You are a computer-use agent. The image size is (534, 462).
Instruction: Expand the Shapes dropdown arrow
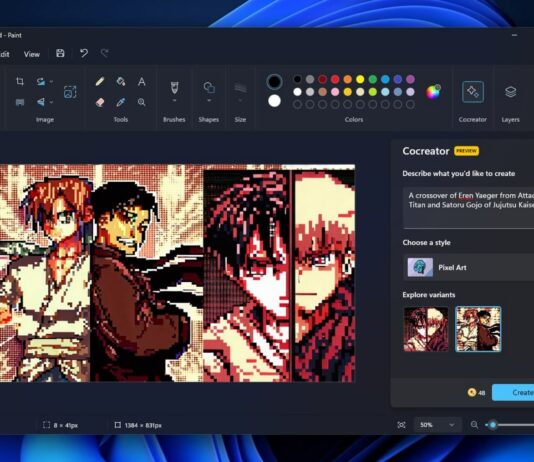click(x=209, y=101)
